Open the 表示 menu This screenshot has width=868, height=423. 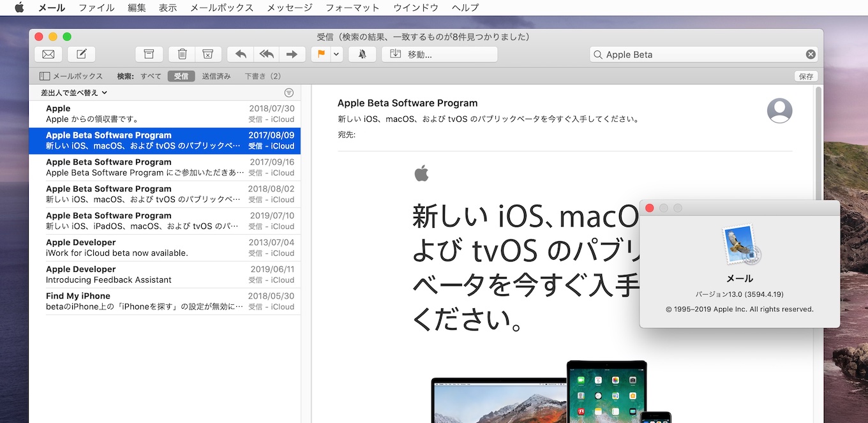coord(168,8)
